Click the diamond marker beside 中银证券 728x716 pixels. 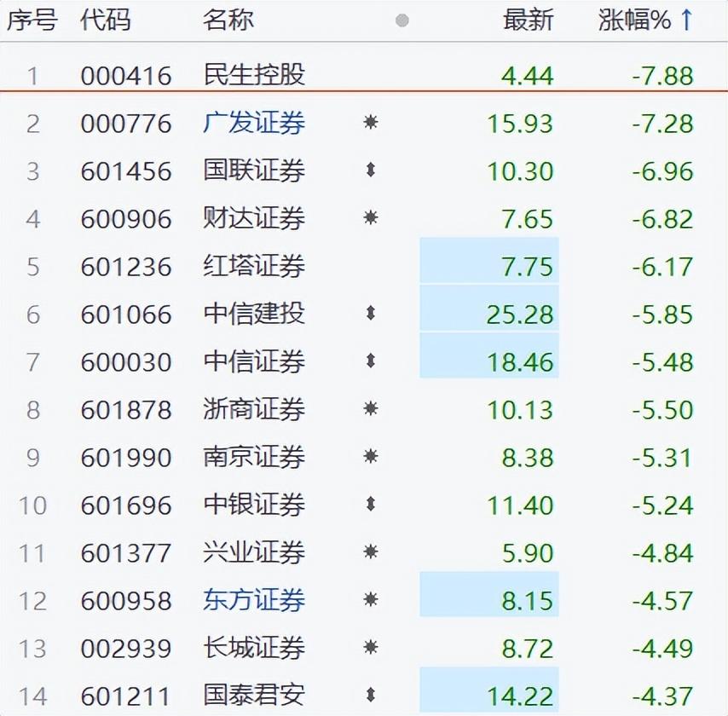tap(371, 505)
